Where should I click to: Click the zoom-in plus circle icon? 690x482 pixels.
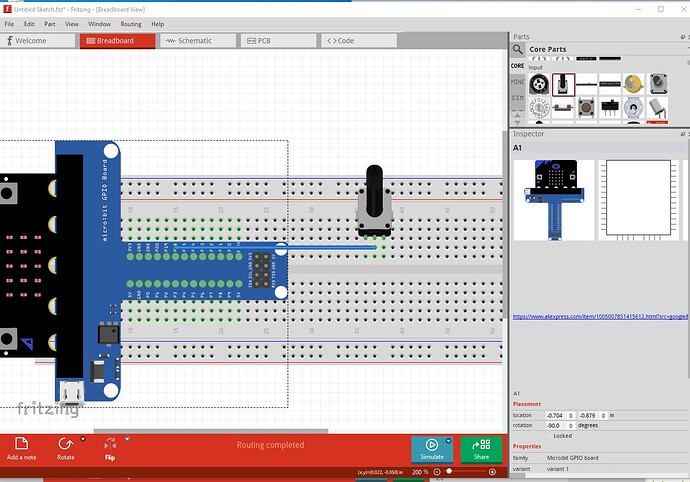[x=492, y=472]
